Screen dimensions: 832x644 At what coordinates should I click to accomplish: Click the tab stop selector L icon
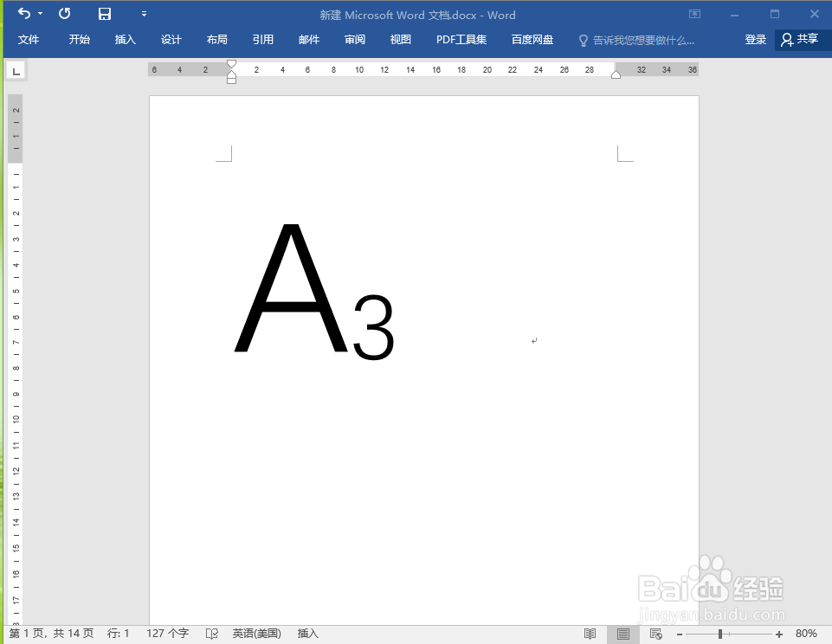coord(16,71)
